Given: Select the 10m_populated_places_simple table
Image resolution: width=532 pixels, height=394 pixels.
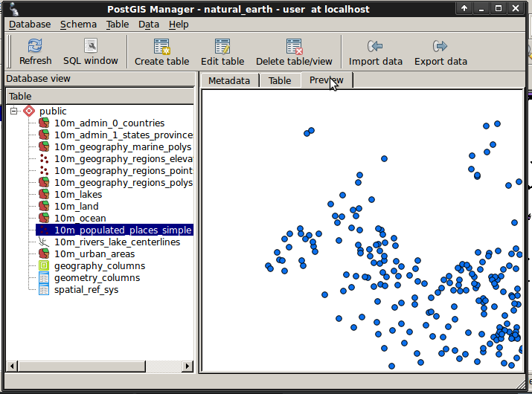Looking at the screenshot, I should pyautogui.click(x=123, y=230).
